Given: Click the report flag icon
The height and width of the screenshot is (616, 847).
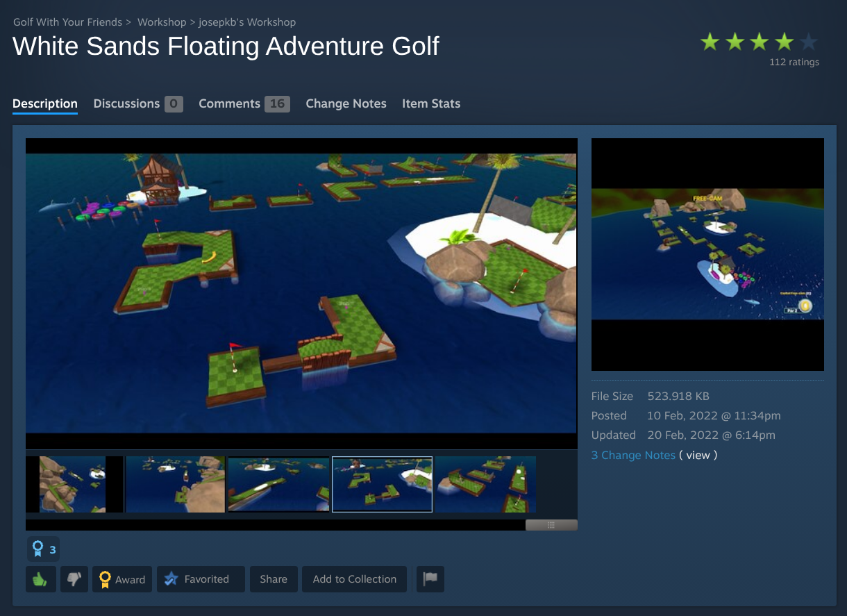Looking at the screenshot, I should (430, 579).
